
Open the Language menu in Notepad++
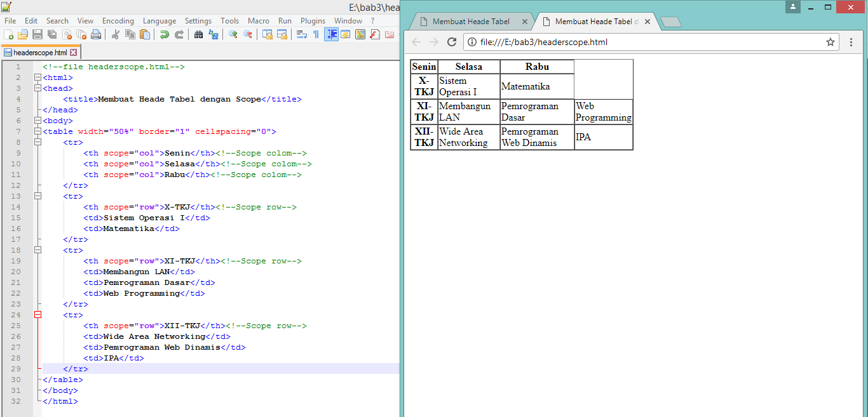[x=159, y=20]
